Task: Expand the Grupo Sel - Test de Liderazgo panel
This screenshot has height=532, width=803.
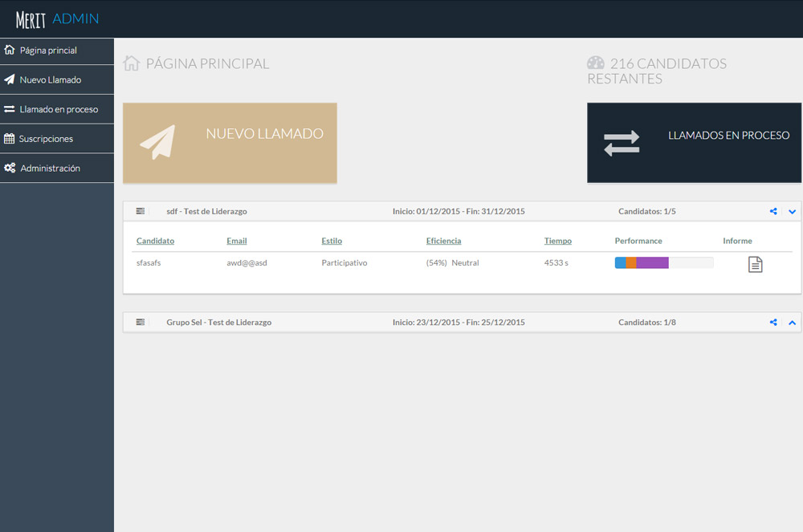Action: (x=792, y=323)
